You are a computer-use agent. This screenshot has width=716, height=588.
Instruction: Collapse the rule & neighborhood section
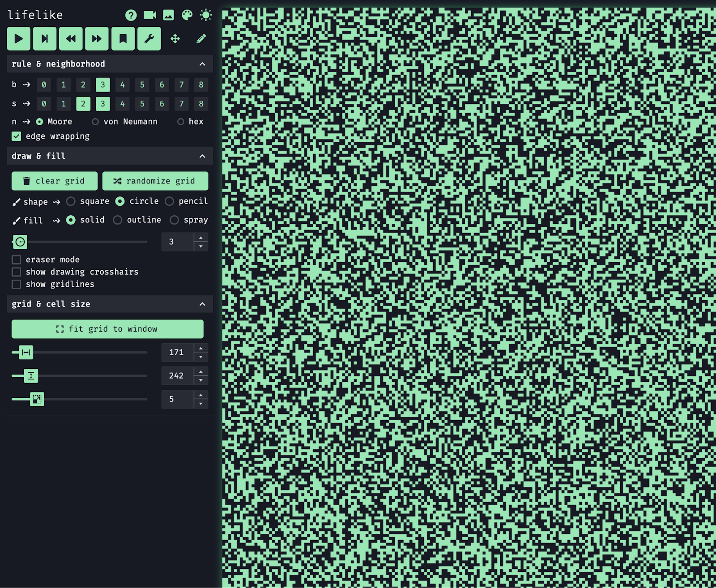[x=202, y=64]
